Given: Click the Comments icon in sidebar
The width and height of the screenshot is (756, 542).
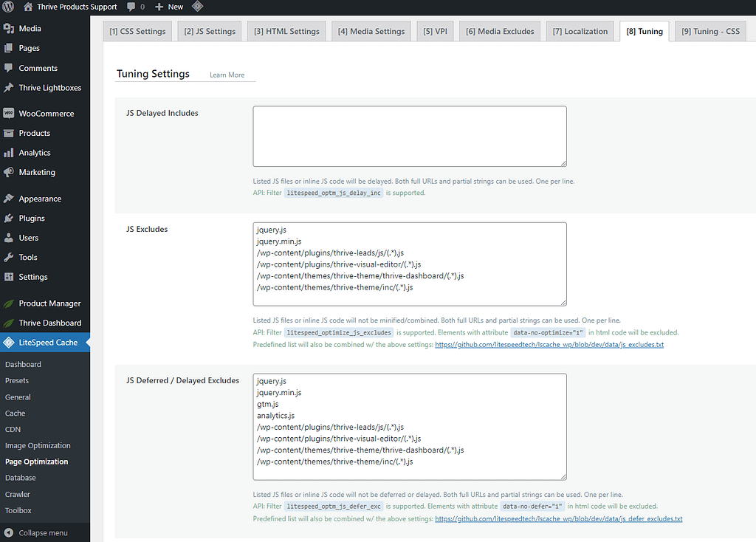Looking at the screenshot, I should (x=8, y=68).
